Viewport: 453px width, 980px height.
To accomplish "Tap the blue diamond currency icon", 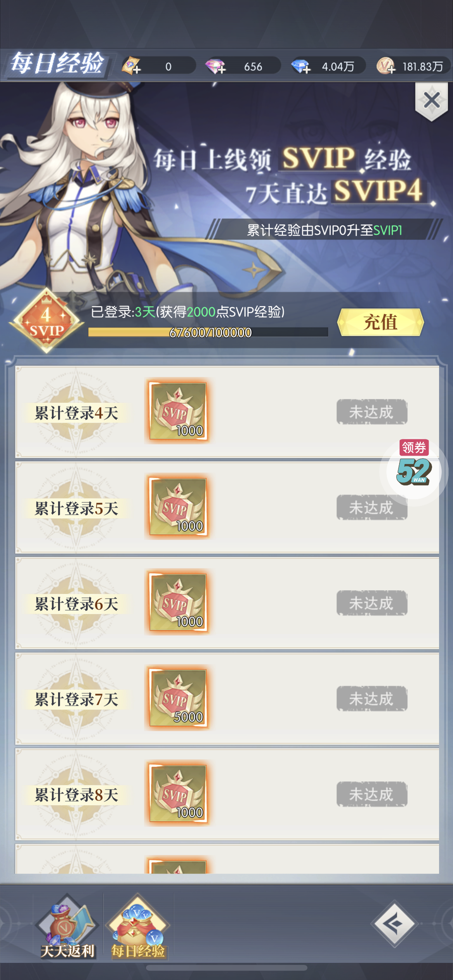I will [x=301, y=66].
